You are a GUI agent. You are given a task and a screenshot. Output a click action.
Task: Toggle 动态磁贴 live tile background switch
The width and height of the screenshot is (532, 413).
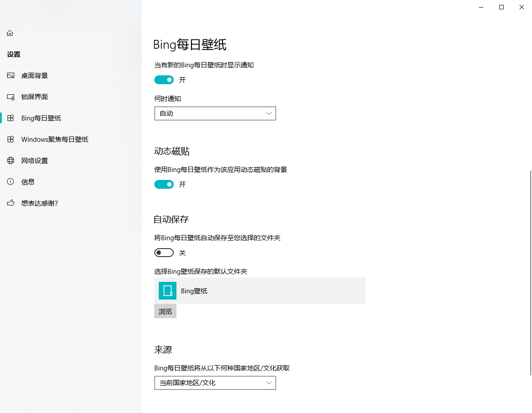point(164,184)
